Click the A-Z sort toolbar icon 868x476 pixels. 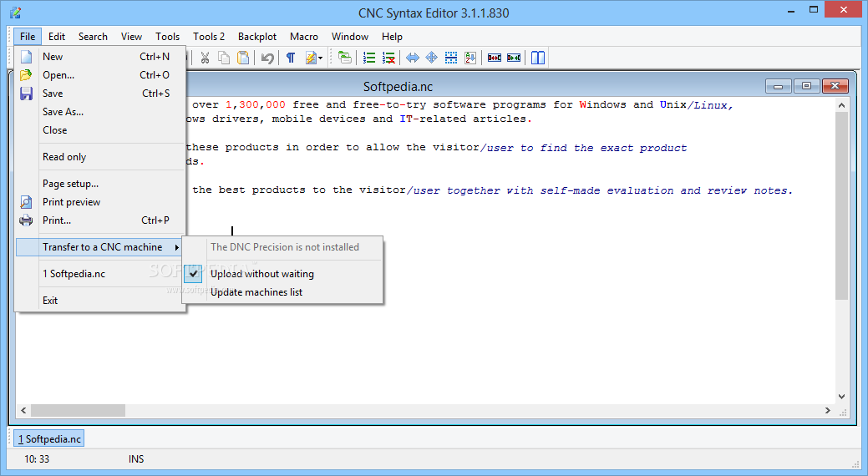(470, 58)
